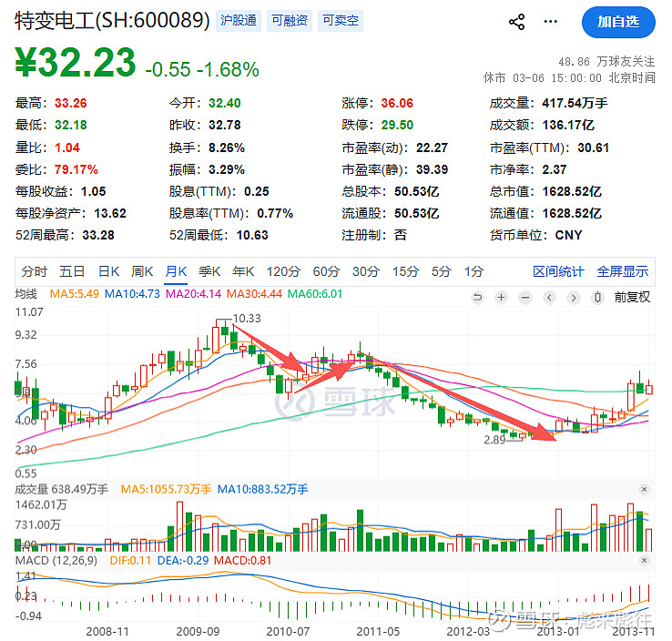Screen dimensions: 672x641
Task: Click the 加自选 button
Action: [x=618, y=22]
